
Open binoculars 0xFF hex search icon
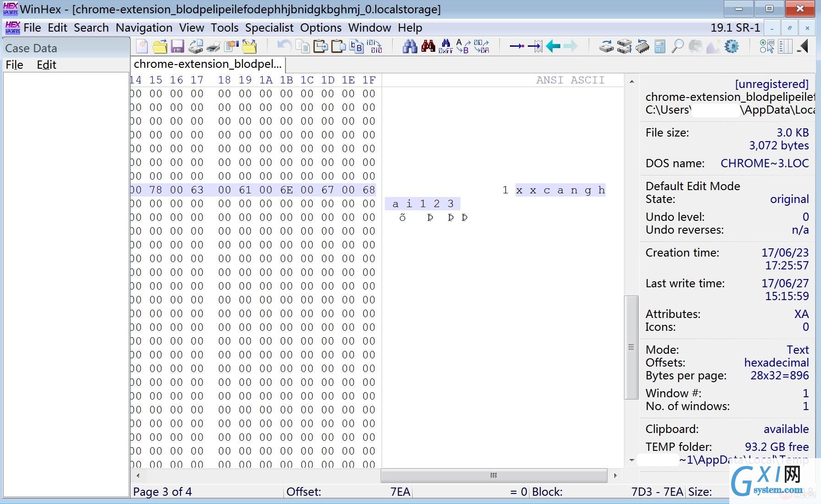tap(445, 46)
